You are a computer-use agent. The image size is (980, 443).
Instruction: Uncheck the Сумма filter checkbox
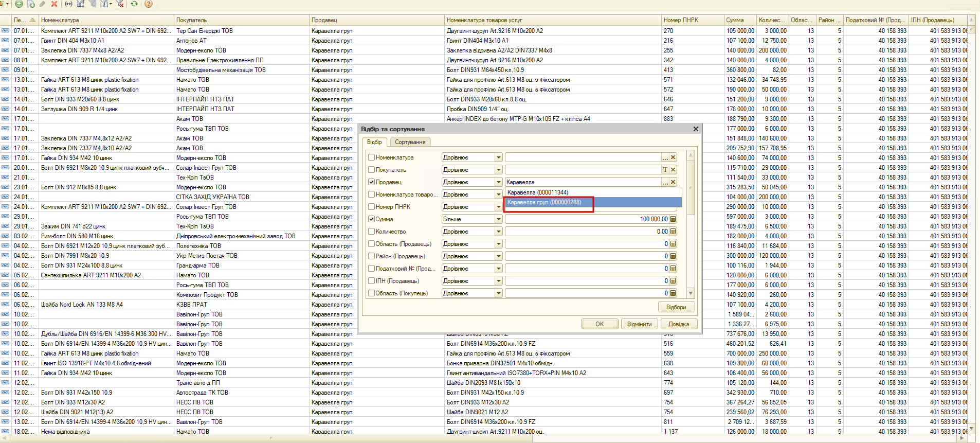371,219
